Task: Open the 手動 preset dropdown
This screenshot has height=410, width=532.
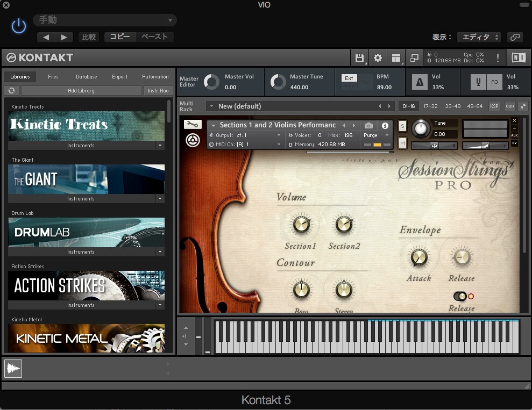Action: point(105,20)
